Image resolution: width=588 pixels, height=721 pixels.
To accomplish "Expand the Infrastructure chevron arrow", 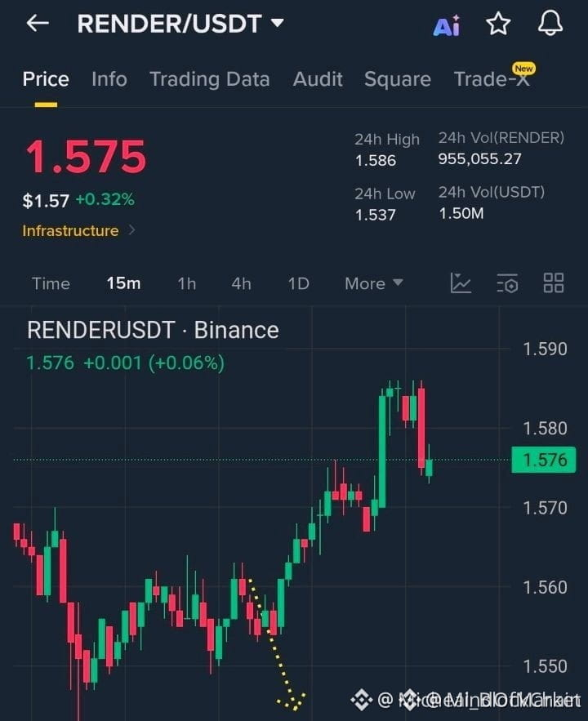I will [132, 230].
